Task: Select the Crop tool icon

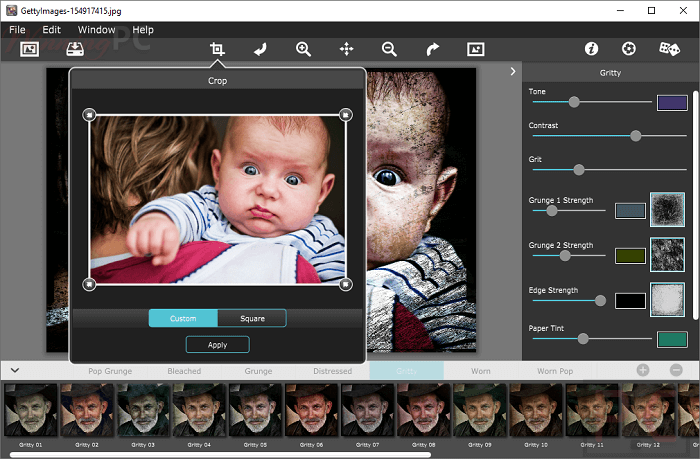Action: (217, 49)
